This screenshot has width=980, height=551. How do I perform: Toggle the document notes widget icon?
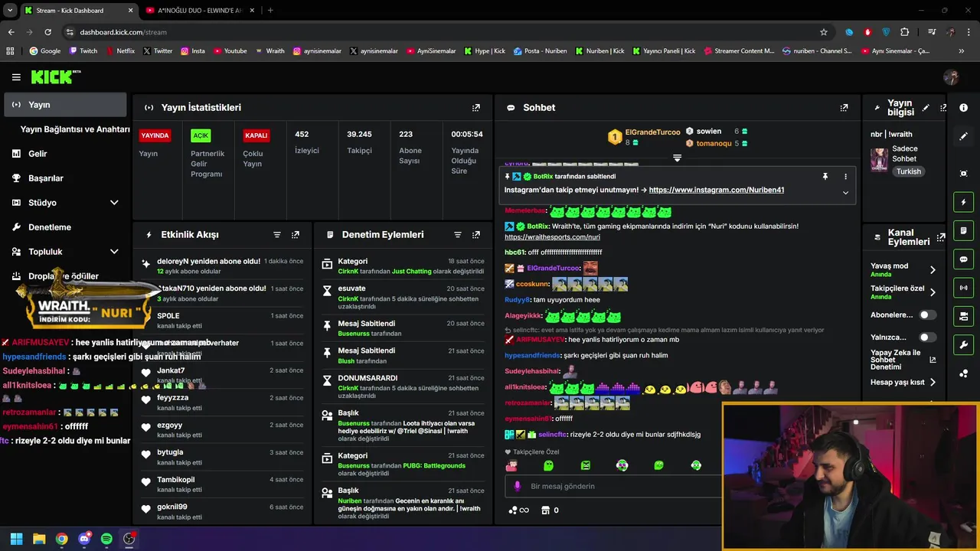pos(963,230)
